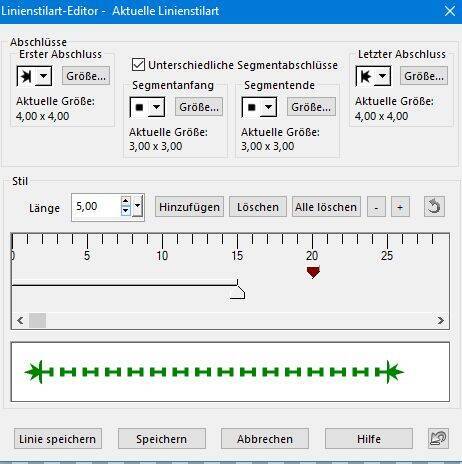
Task: Click the dash end handle at 15
Action: pos(238,292)
